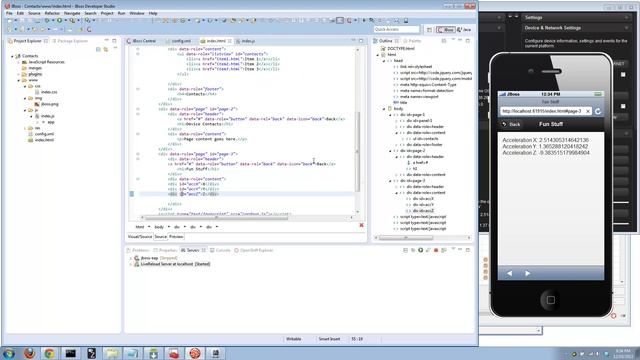Viewport: 640px width, 360px height.
Task: Open the Navigate menu
Action: 72,13
